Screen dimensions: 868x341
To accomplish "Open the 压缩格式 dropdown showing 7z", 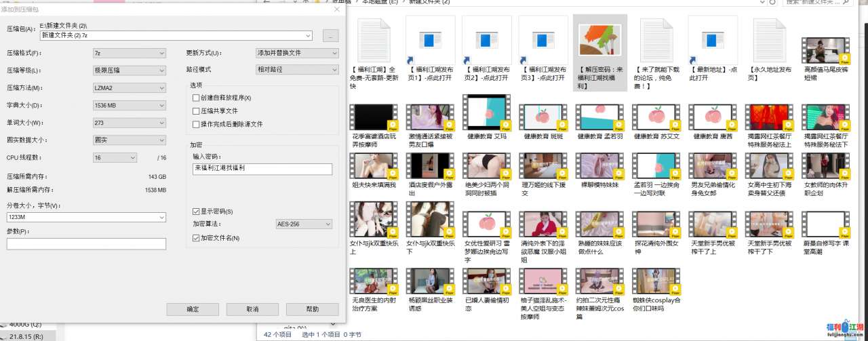I will click(x=129, y=53).
